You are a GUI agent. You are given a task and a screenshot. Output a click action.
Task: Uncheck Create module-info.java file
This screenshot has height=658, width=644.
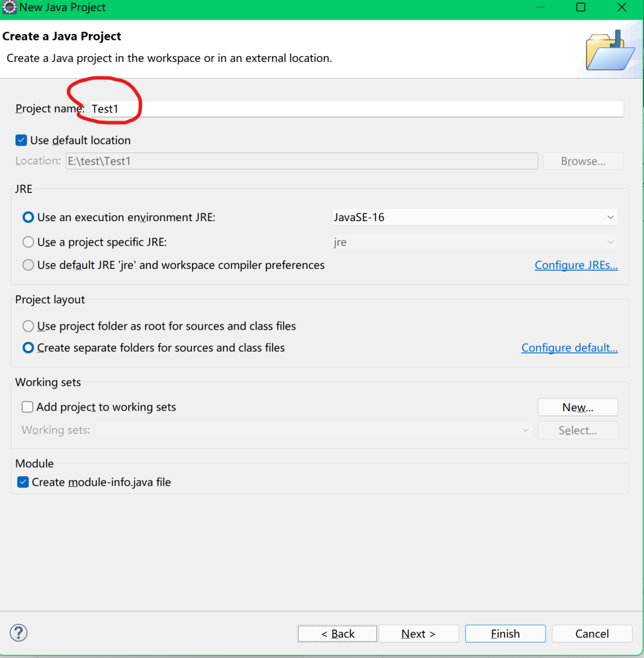click(23, 482)
